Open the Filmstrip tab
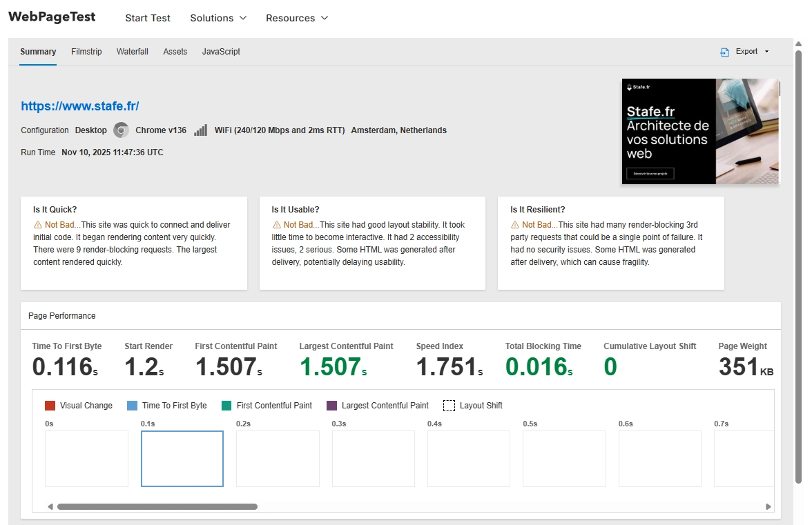The height and width of the screenshot is (525, 812). (86, 51)
